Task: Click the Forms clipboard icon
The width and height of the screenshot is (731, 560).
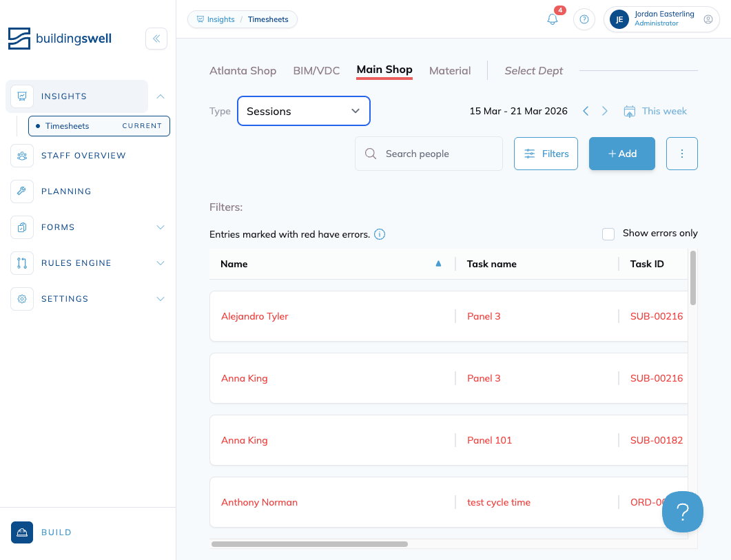Action: 22,227
